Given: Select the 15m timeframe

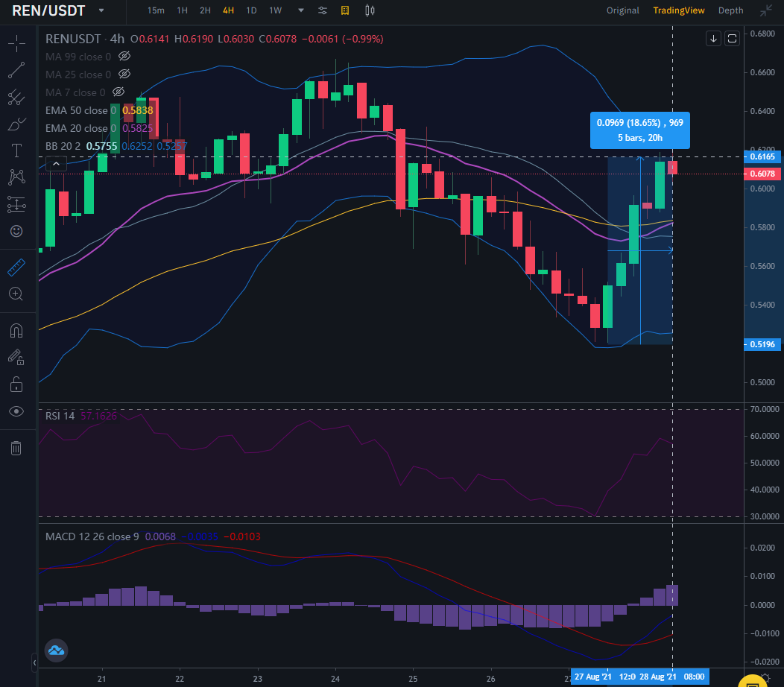Looking at the screenshot, I should (156, 10).
